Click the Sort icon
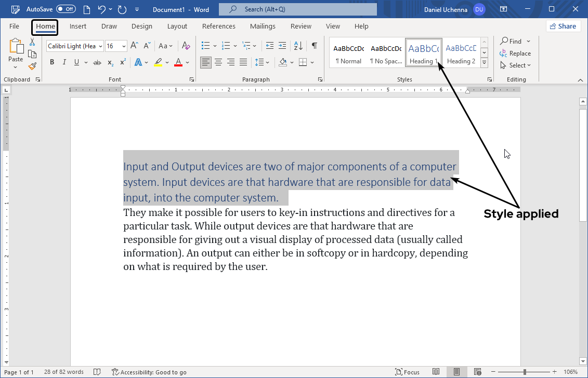Image resolution: width=588 pixels, height=378 pixels. [x=298, y=46]
